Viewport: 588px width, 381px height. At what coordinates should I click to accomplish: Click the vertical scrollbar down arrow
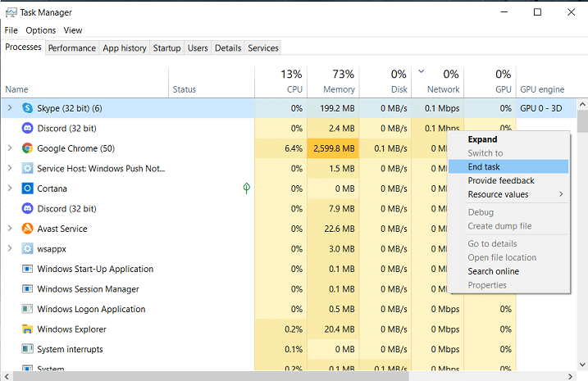pyautogui.click(x=582, y=365)
